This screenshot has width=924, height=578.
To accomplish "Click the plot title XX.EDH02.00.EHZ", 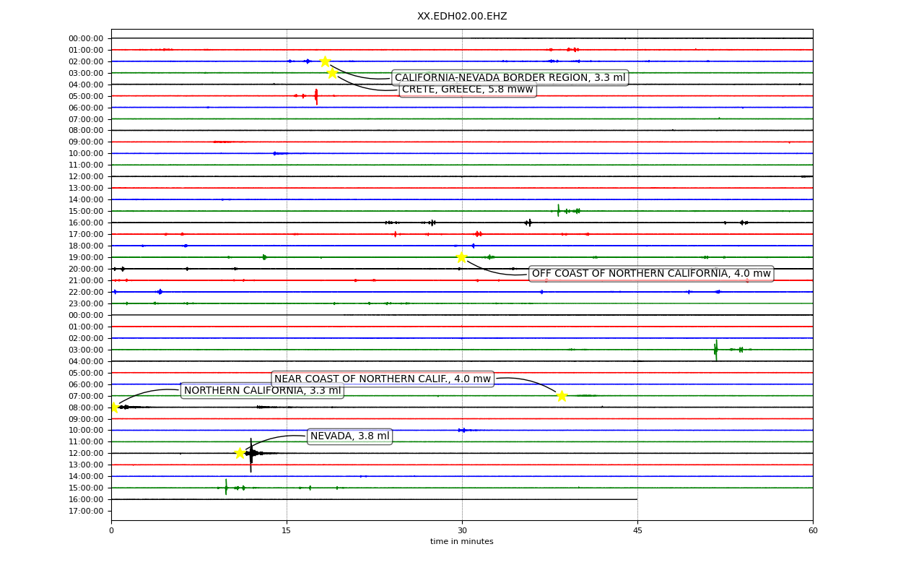I will coord(462,17).
